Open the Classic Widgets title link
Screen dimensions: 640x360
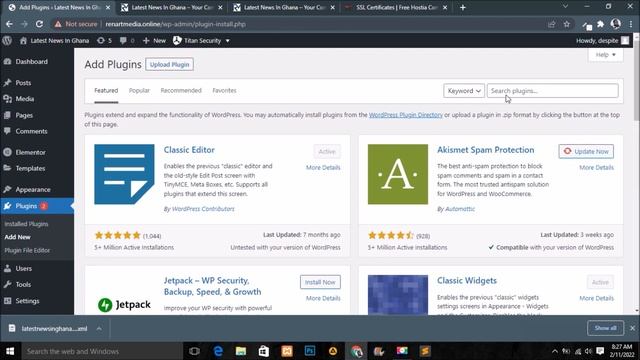(x=467, y=280)
